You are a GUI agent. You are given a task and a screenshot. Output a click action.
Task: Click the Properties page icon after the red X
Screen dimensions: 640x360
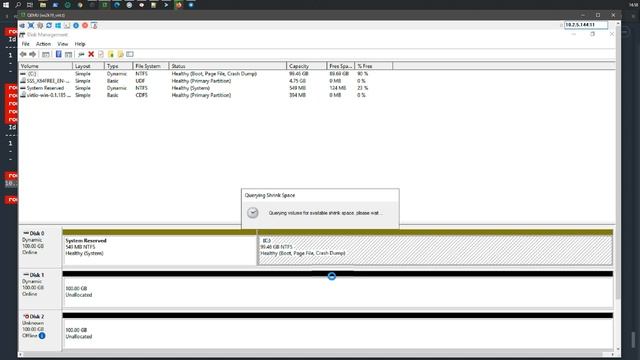[101, 54]
